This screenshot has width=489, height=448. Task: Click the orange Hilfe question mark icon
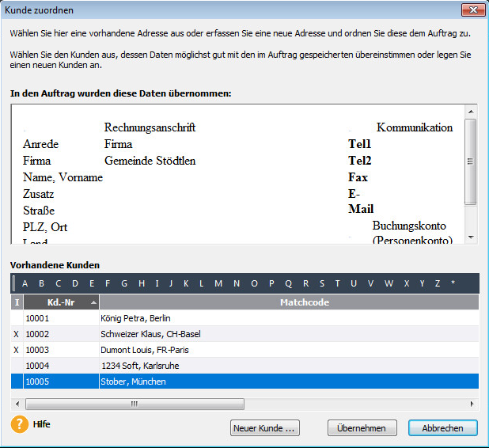coord(20,425)
